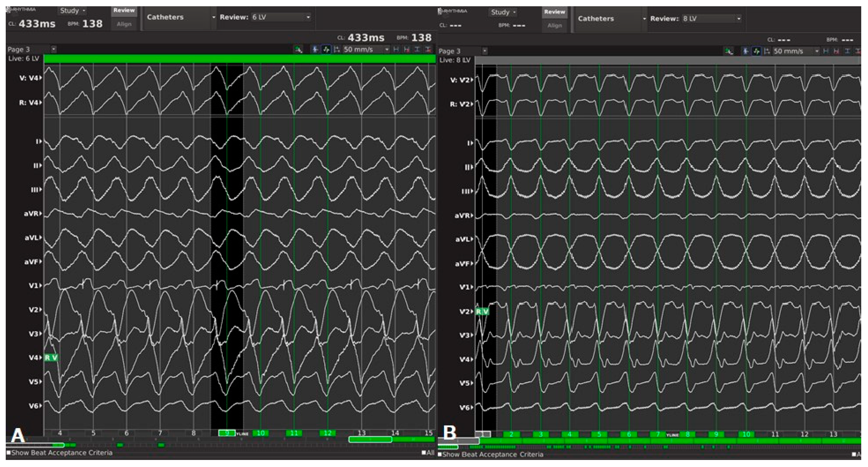Click the Align button in panel B

[554, 26]
